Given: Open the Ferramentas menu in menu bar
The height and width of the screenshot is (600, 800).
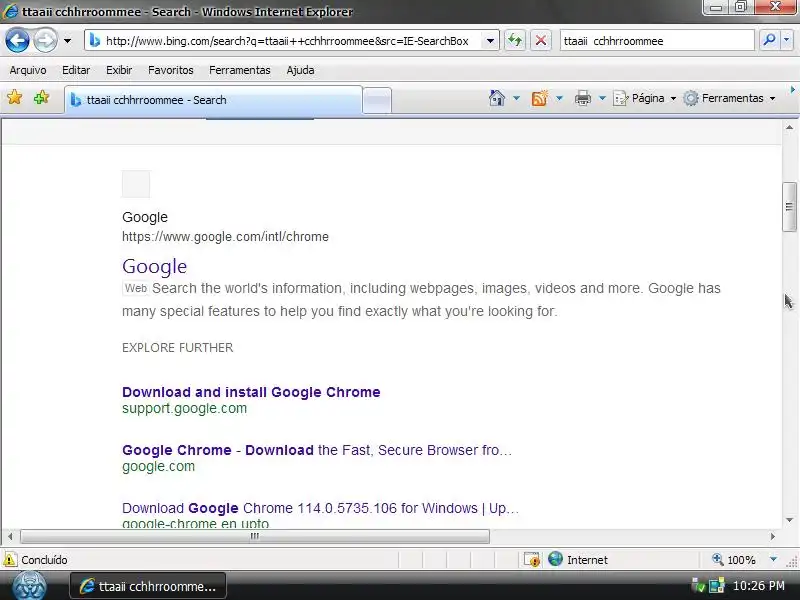Looking at the screenshot, I should pyautogui.click(x=239, y=70).
